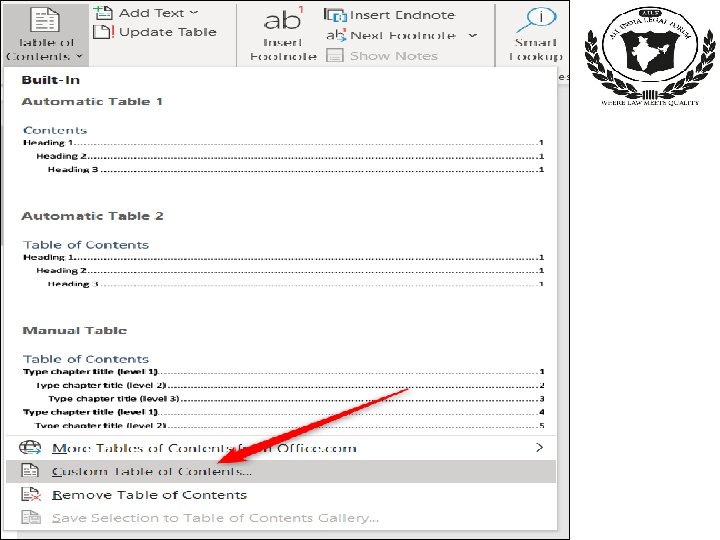Click the Next Footnote icon

coord(336,35)
